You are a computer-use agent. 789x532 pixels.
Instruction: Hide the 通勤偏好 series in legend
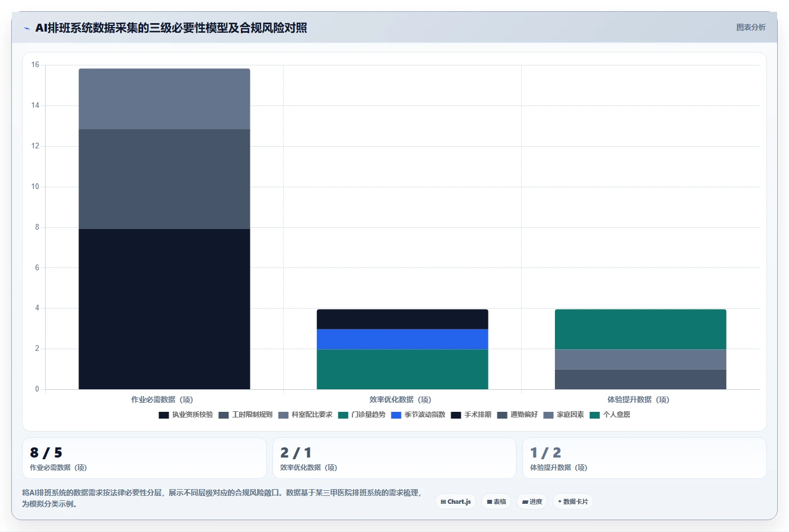point(517,415)
